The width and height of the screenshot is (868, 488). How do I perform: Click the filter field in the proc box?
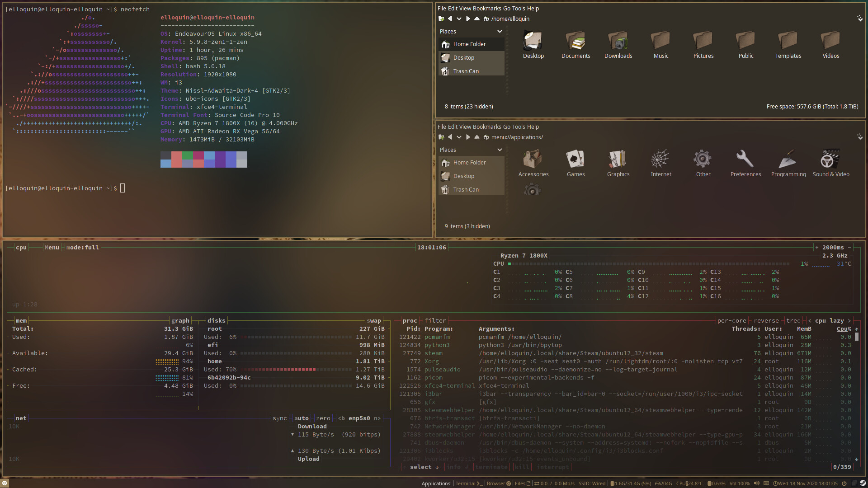[x=435, y=320]
